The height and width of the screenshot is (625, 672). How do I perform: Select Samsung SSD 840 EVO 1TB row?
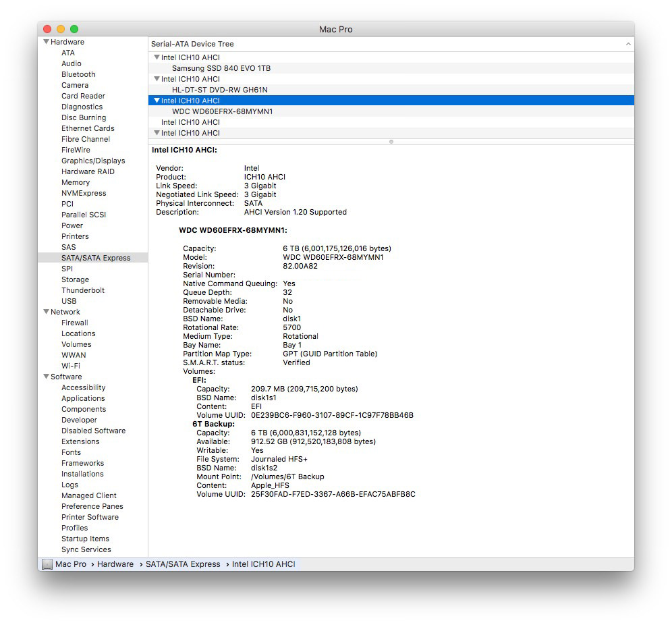point(391,68)
